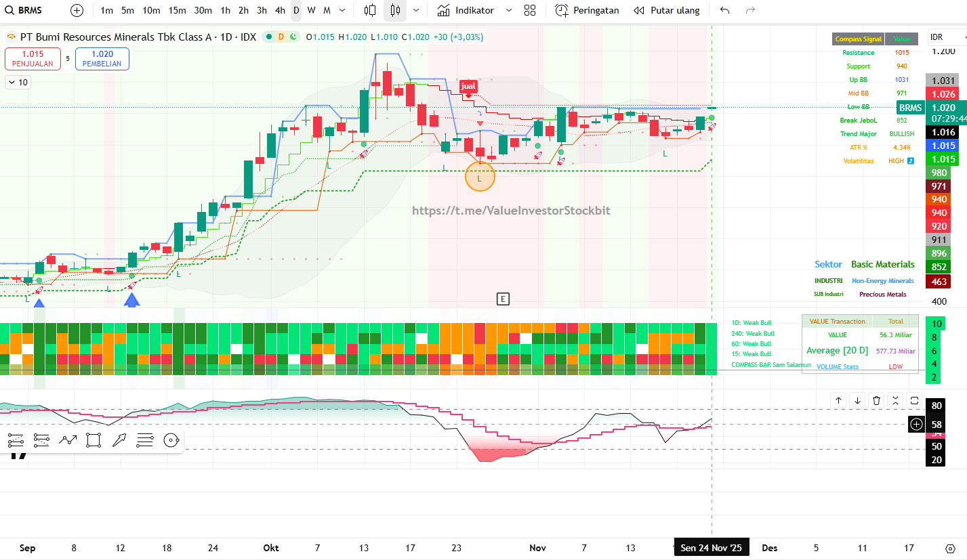Start bar replay with Putar ulang
The height and width of the screenshot is (560, 967).
(x=666, y=10)
